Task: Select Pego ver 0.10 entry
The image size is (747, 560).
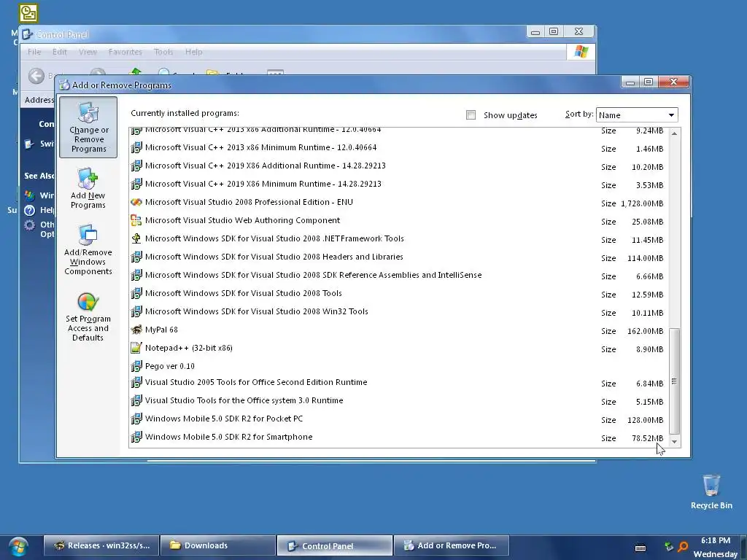Action: (x=169, y=366)
